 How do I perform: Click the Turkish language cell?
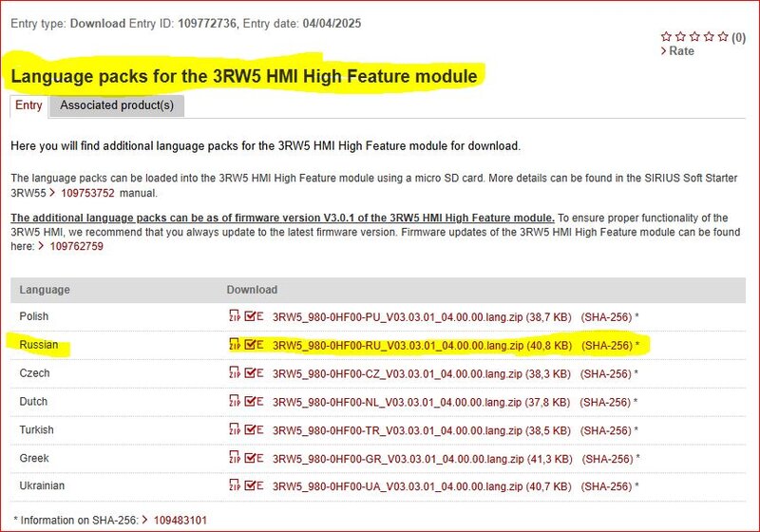click(x=36, y=429)
